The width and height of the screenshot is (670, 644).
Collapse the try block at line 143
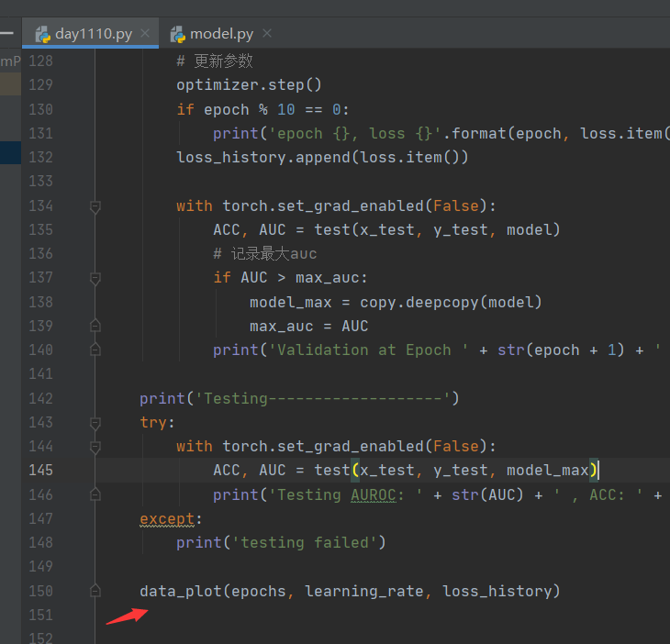point(95,423)
